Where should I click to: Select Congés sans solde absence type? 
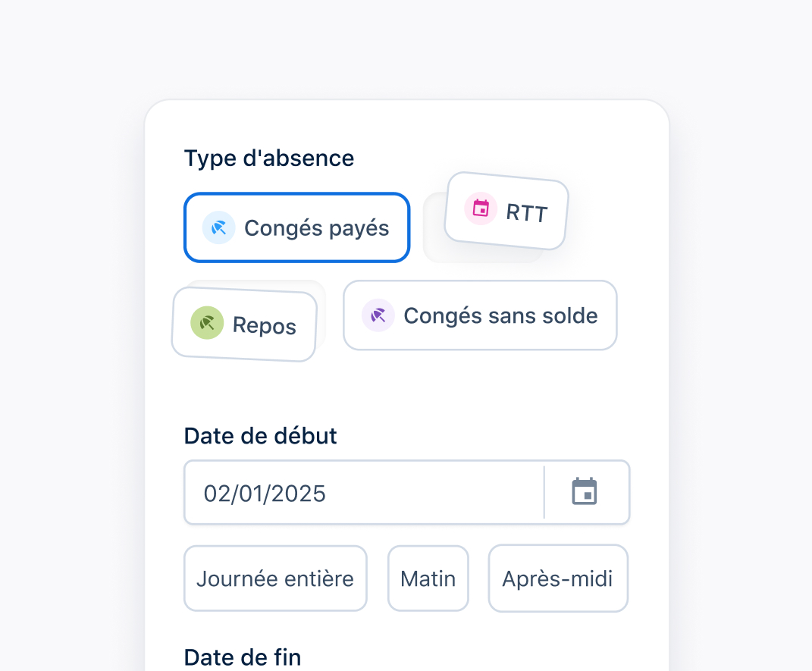click(480, 315)
